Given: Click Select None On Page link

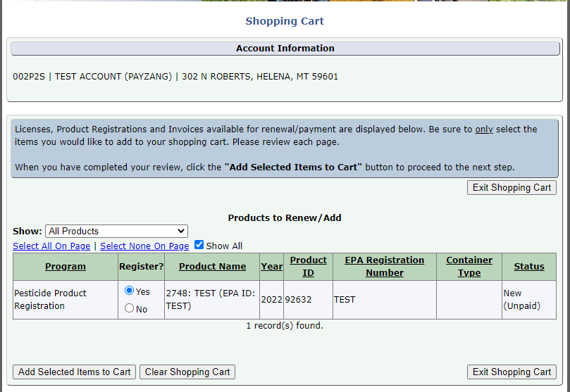Looking at the screenshot, I should [x=144, y=246].
